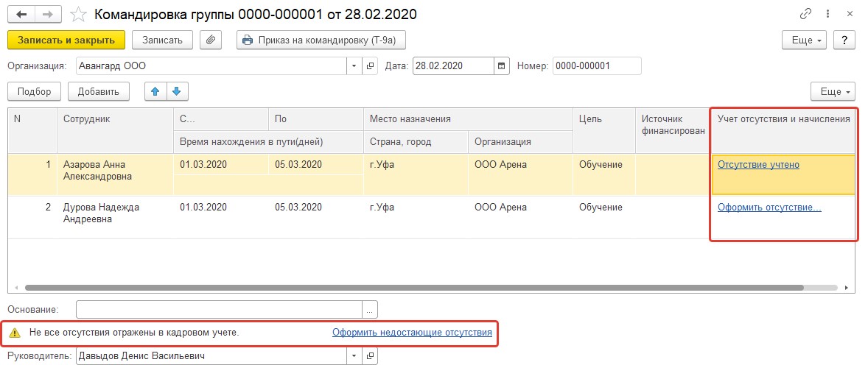Click the horizontal scrollbar of the table

click(x=414, y=288)
